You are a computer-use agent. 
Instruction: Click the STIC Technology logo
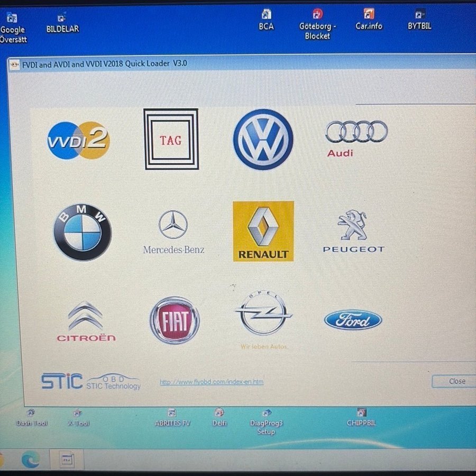click(x=90, y=381)
